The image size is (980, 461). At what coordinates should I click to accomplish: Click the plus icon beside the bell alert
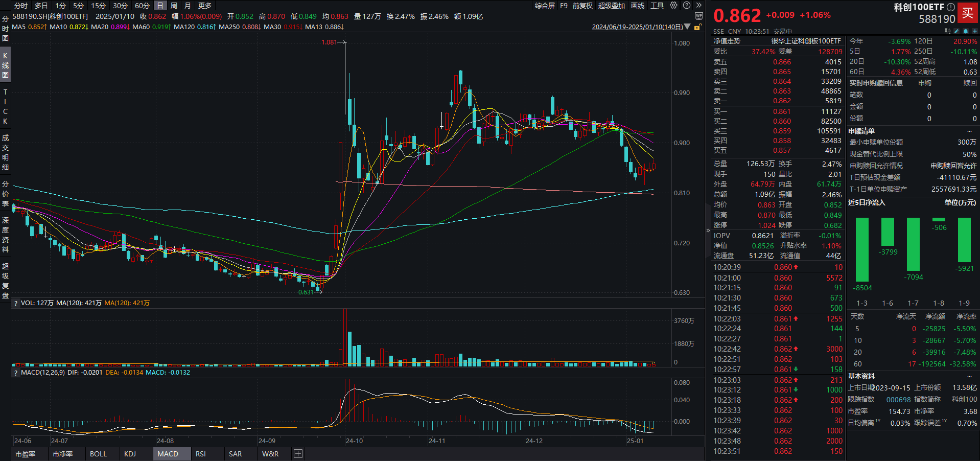[x=974, y=31]
